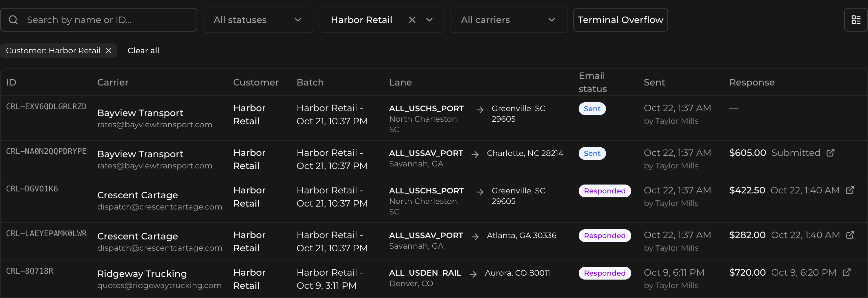The height and width of the screenshot is (298, 868).
Task: Select row ID CRL-NA0N2QQPDRYPE
Action: pos(46,151)
